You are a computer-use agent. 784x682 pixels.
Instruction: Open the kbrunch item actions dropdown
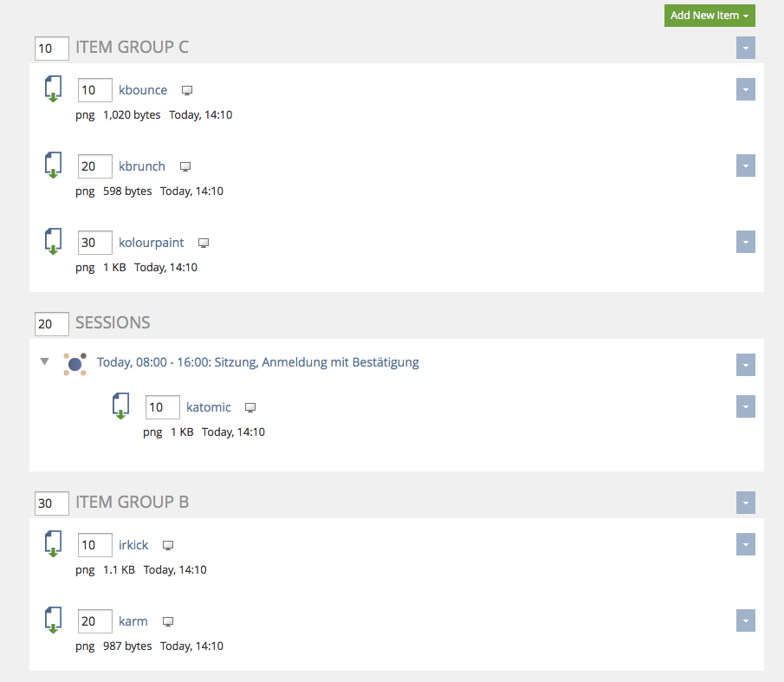tap(745, 166)
